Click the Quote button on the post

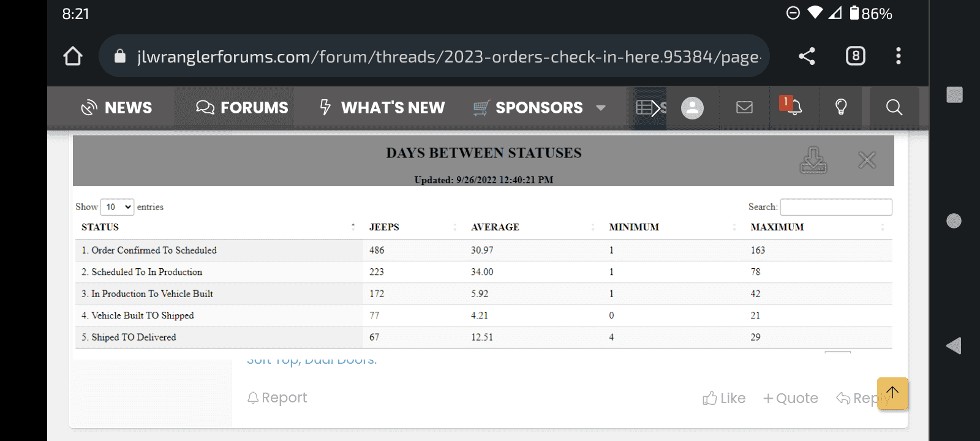(790, 398)
